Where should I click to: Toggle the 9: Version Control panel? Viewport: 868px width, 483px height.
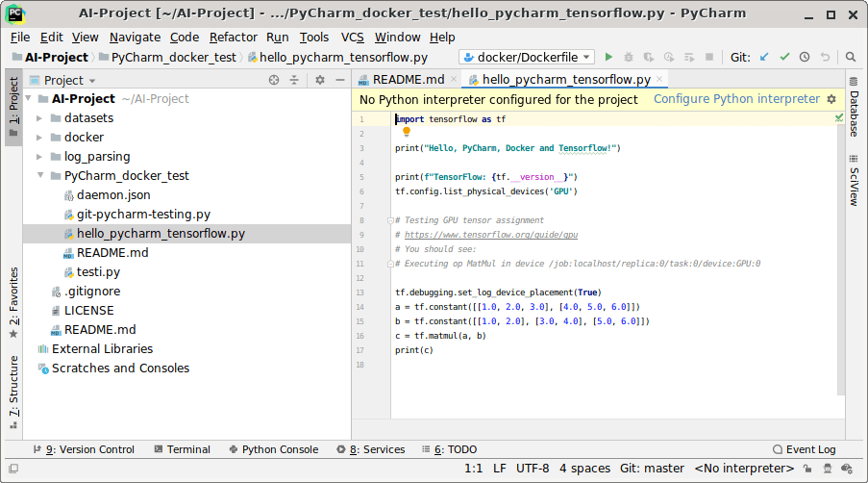tap(84, 449)
